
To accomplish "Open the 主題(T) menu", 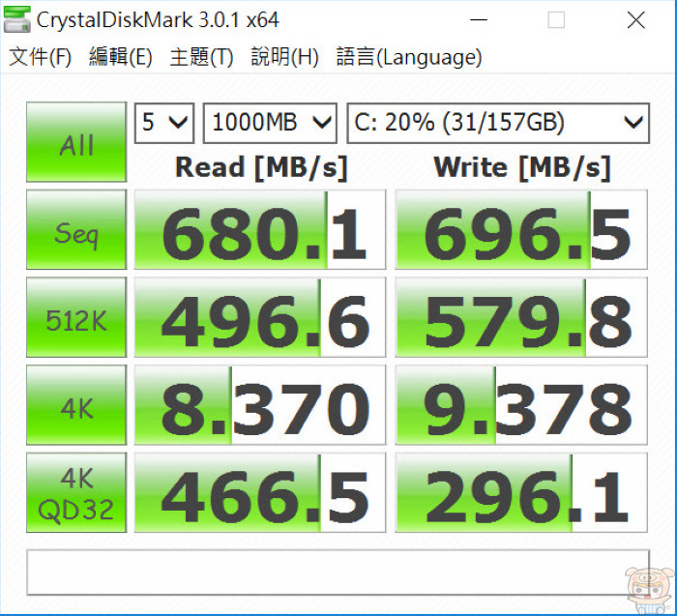I will pyautogui.click(x=201, y=56).
